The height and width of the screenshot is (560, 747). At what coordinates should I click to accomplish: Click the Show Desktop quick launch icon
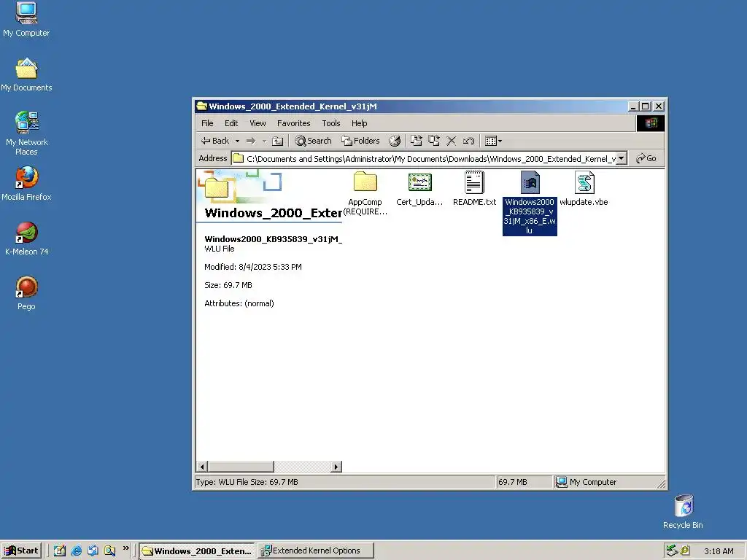pyautogui.click(x=60, y=551)
